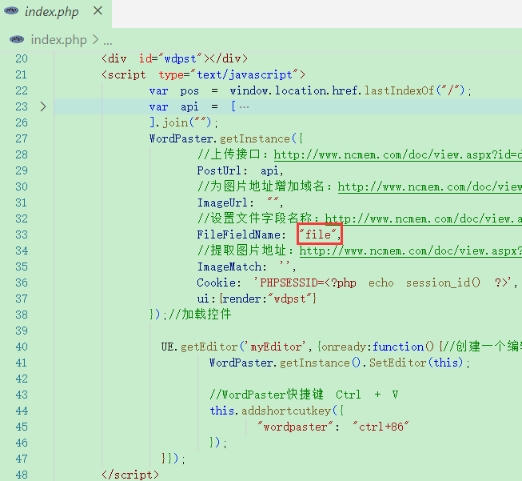The width and height of the screenshot is (522, 481).
Task: Click the PHP icon in breadcrumb bar
Action: pyautogui.click(x=17, y=39)
